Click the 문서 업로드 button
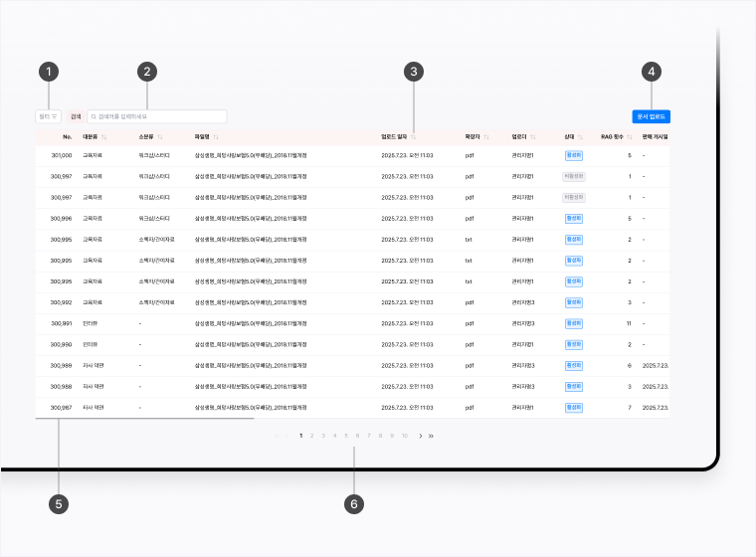 click(x=651, y=116)
